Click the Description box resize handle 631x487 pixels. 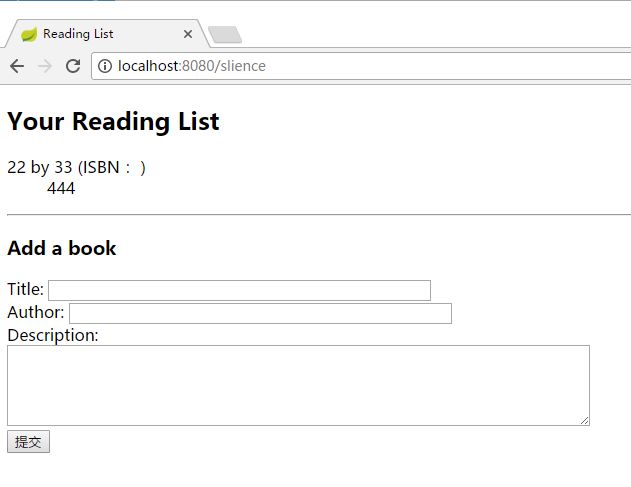[585, 421]
